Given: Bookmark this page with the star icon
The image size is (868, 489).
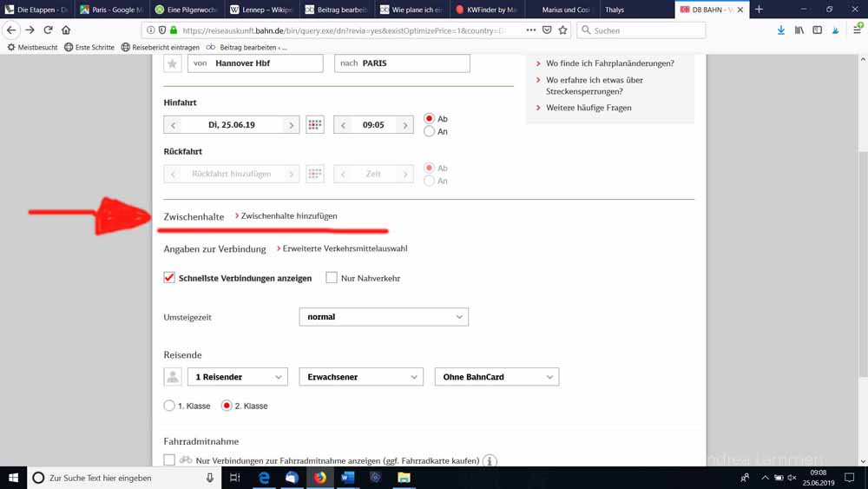Looking at the screenshot, I should (x=563, y=30).
